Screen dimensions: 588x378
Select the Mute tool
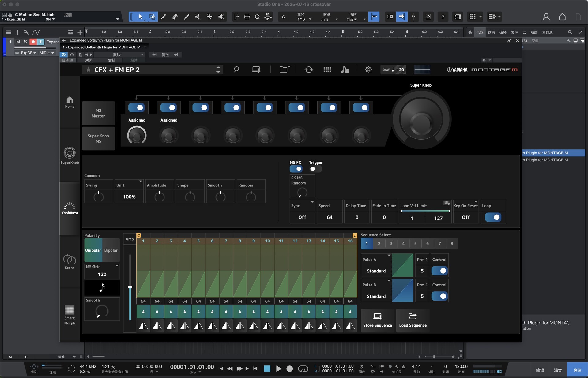(x=198, y=17)
